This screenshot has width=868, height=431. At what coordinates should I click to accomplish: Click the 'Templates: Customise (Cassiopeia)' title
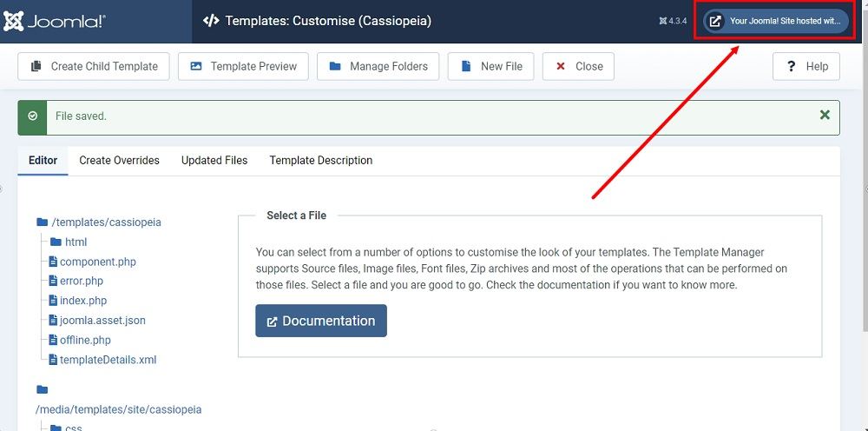[328, 21]
